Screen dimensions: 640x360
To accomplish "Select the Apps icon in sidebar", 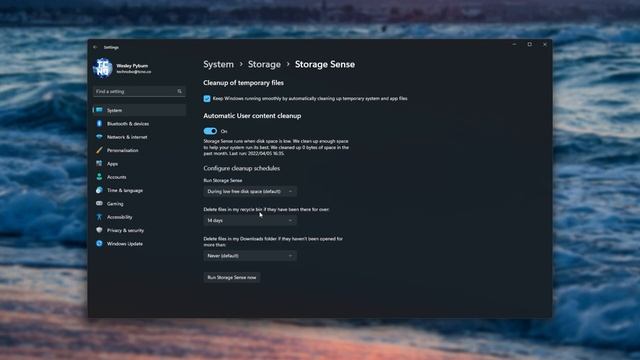I will click(99, 164).
